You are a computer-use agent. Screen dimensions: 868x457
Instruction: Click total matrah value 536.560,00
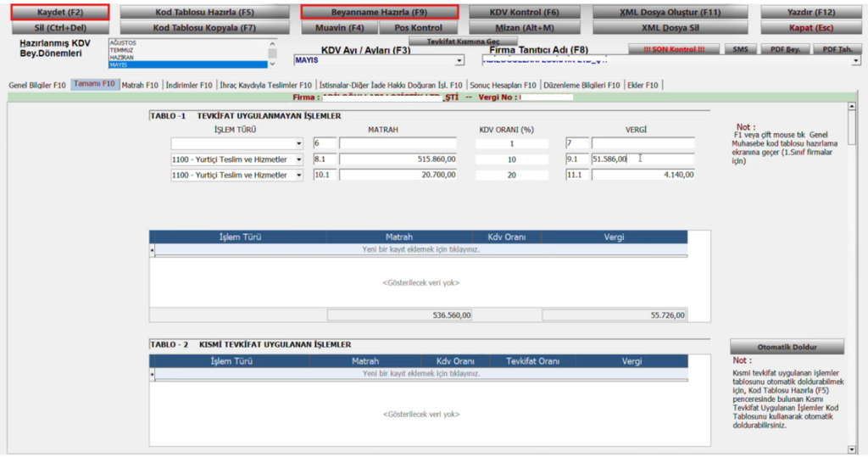coord(399,315)
